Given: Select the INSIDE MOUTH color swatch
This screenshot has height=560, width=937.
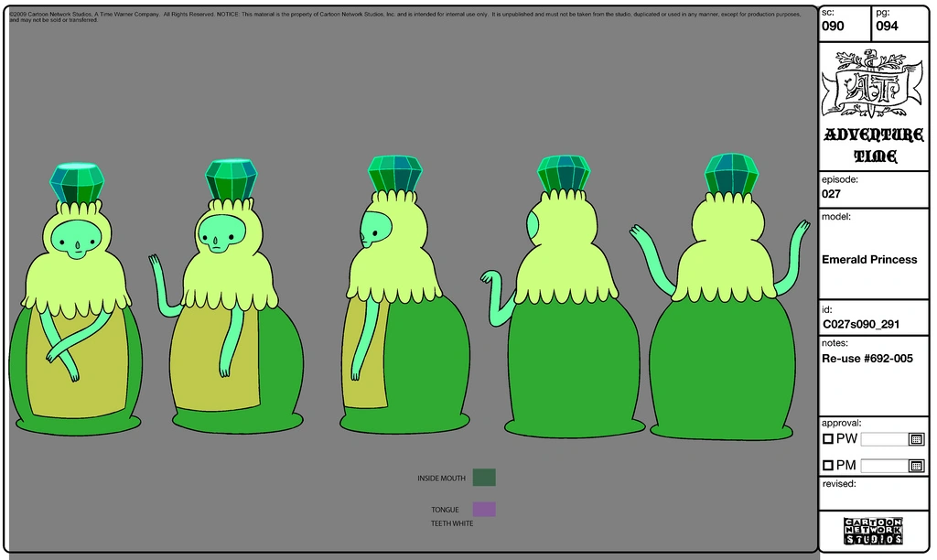Looking at the screenshot, I should 486,477.
